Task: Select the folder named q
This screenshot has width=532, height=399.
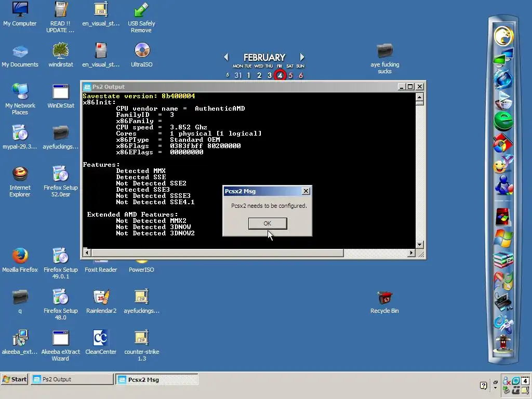Action: [20, 302]
